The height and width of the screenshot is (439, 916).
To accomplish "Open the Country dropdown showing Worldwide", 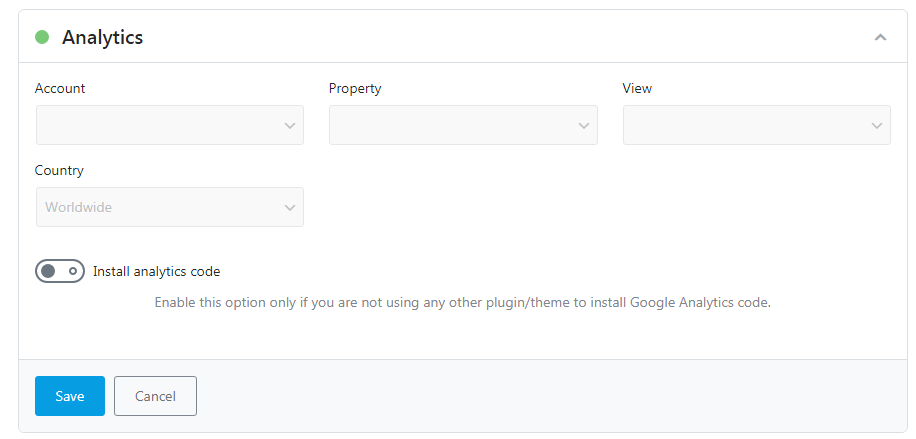I will click(x=169, y=207).
